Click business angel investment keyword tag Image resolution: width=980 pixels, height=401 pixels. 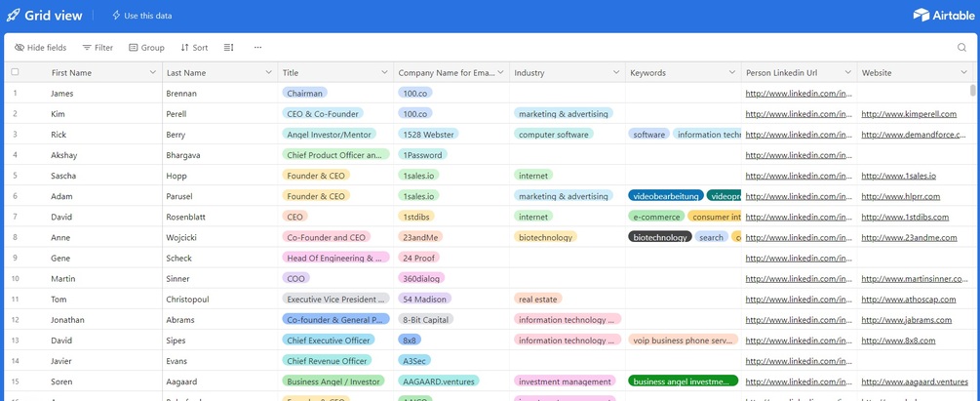point(684,381)
